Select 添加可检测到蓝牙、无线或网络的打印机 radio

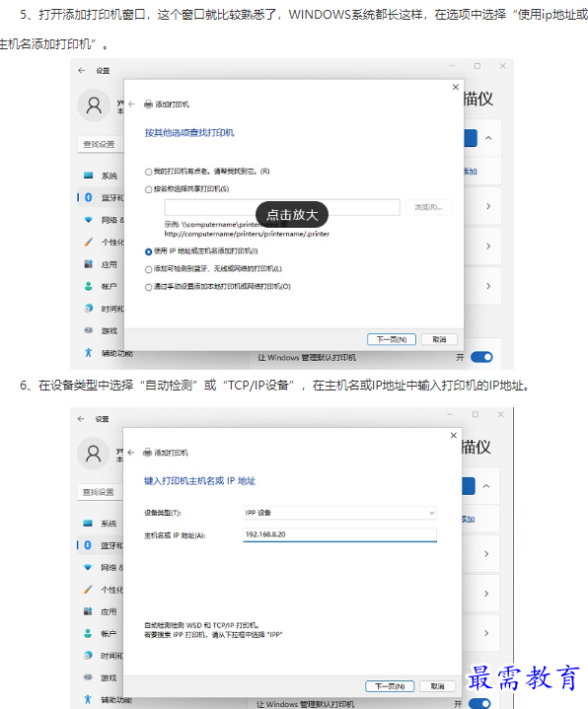(x=148, y=269)
